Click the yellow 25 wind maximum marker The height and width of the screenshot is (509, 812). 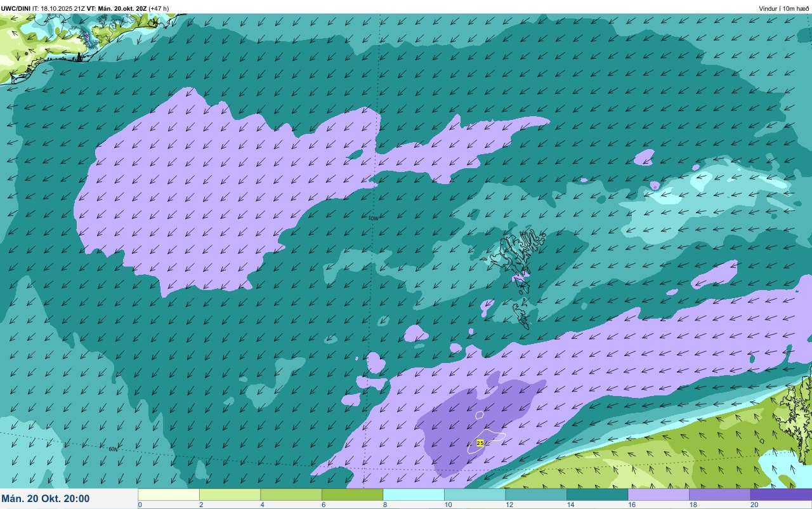pos(480,442)
